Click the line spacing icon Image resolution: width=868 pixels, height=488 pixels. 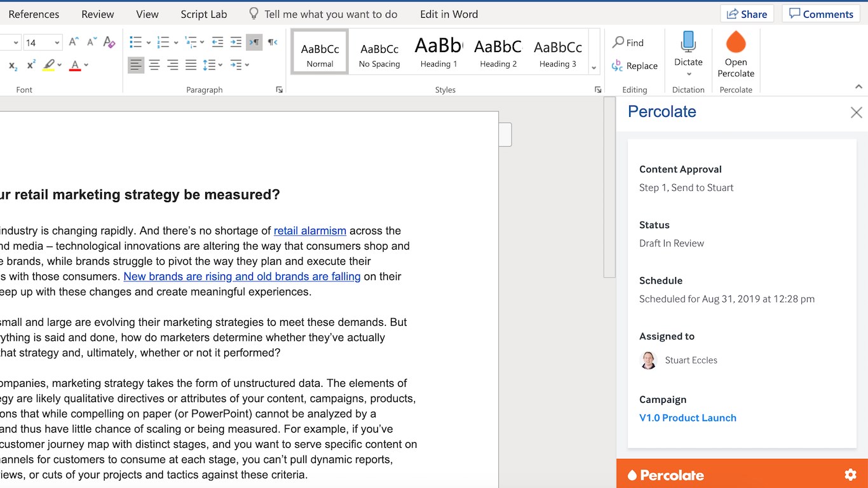pyautogui.click(x=209, y=65)
